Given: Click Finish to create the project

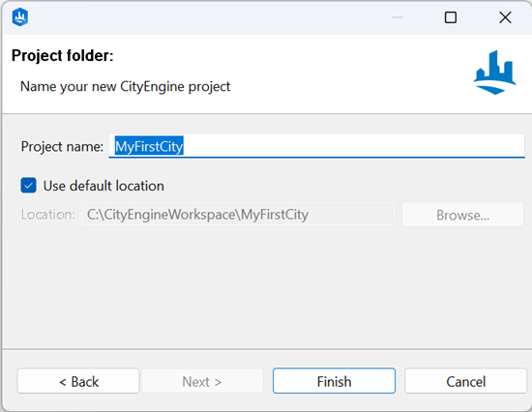Looking at the screenshot, I should pyautogui.click(x=335, y=381).
